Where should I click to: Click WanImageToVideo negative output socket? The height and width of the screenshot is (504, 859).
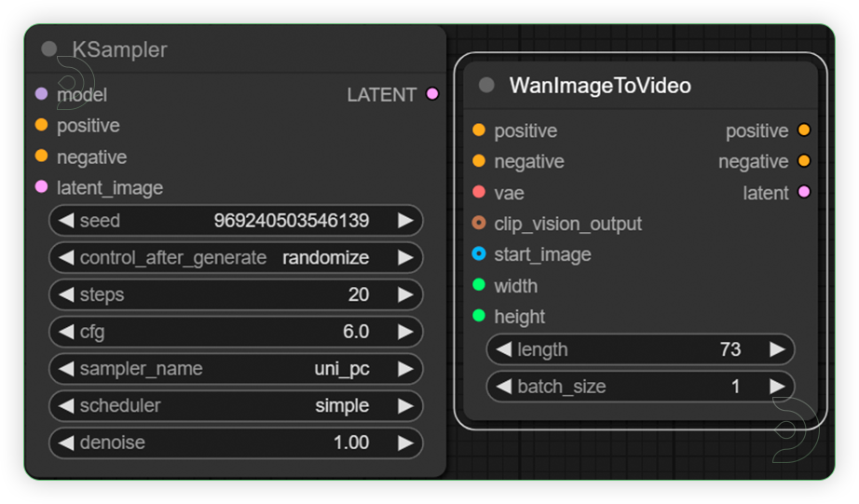coord(804,161)
